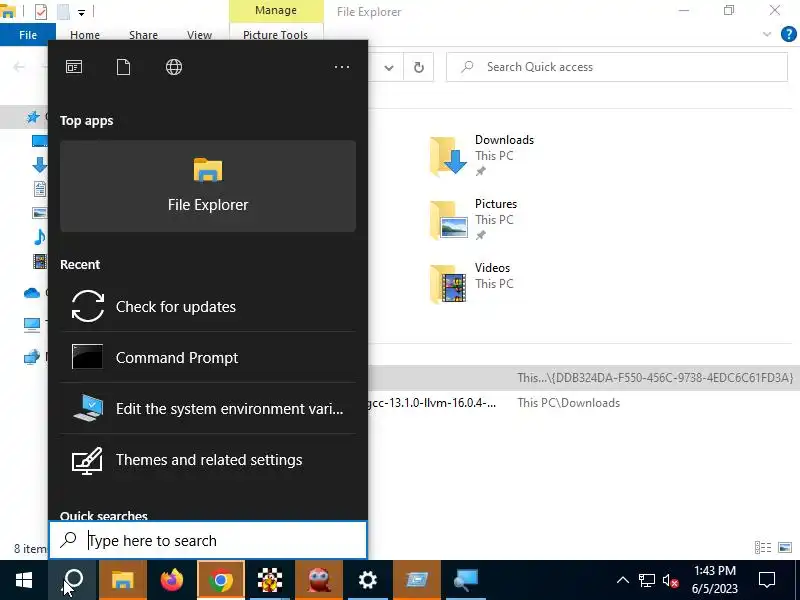The height and width of the screenshot is (600, 800).
Task: Click the File Explorer back arrow
Action: [19, 67]
